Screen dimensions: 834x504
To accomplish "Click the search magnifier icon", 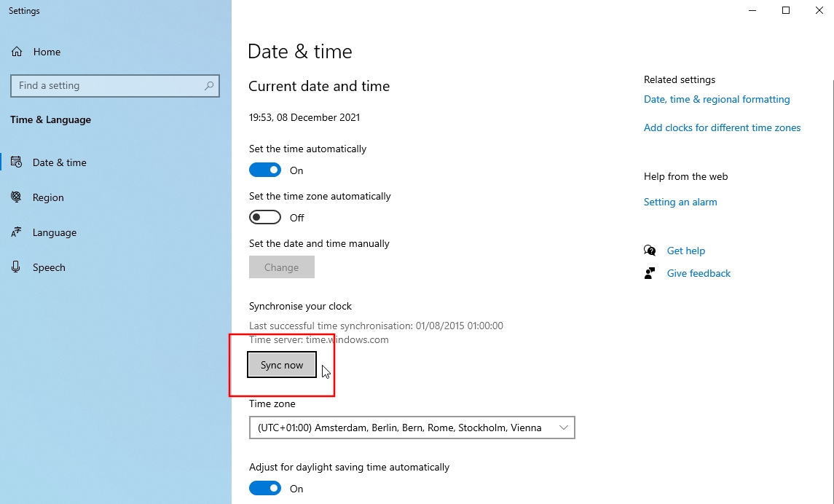I will pyautogui.click(x=209, y=85).
